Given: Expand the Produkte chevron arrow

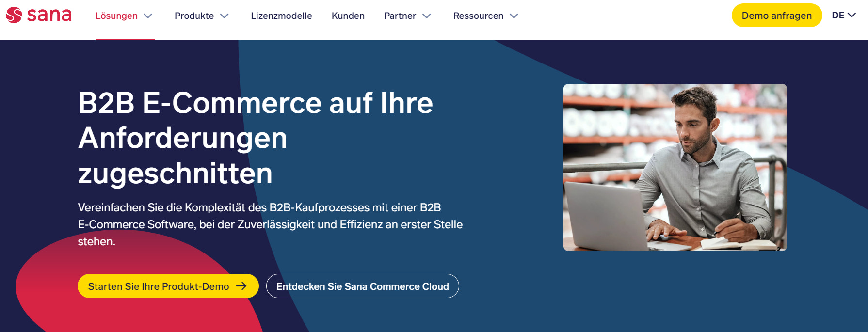Looking at the screenshot, I should pos(224,16).
